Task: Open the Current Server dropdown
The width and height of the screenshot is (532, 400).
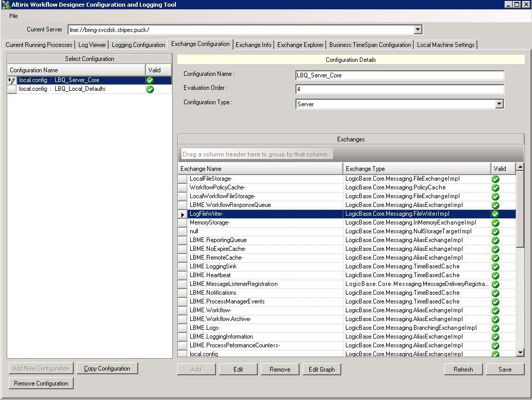Action: click(x=418, y=30)
